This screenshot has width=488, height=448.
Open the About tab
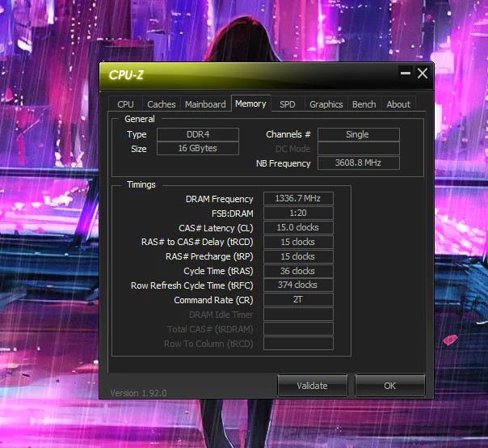pyautogui.click(x=398, y=104)
